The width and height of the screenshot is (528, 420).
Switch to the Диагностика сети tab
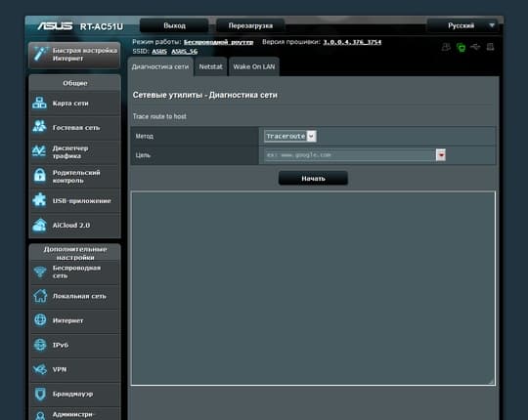(160, 66)
